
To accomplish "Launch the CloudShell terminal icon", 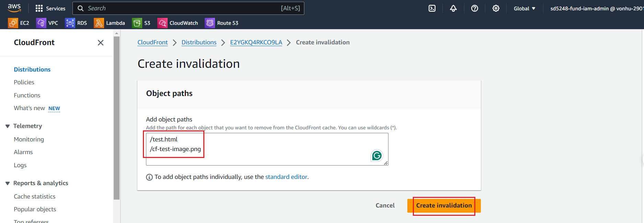I will [x=432, y=9].
